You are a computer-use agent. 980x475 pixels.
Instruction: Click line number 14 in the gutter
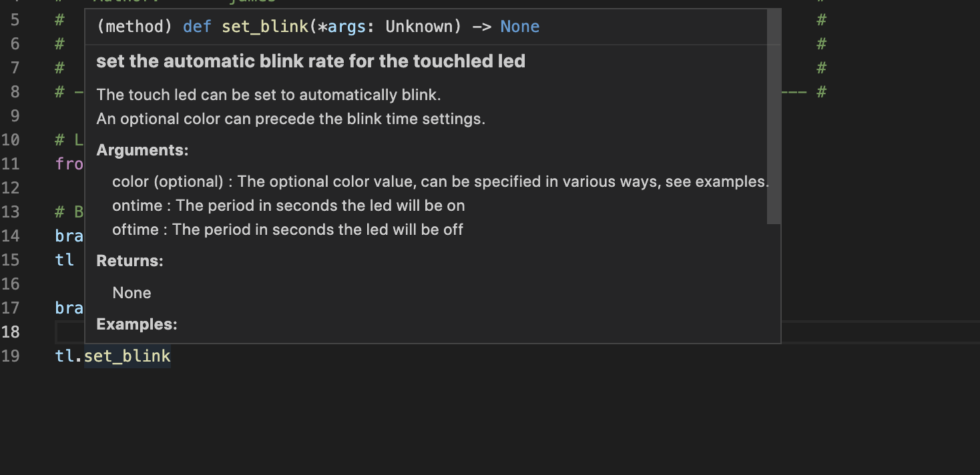tap(11, 236)
